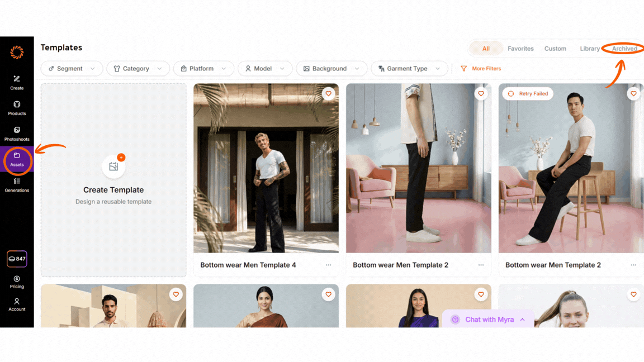Open the Background filter dropdown

[x=332, y=68]
